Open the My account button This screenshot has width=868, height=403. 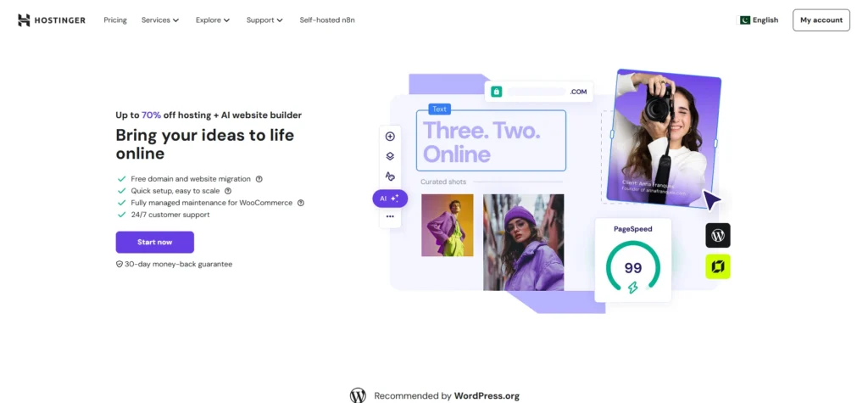click(x=821, y=20)
